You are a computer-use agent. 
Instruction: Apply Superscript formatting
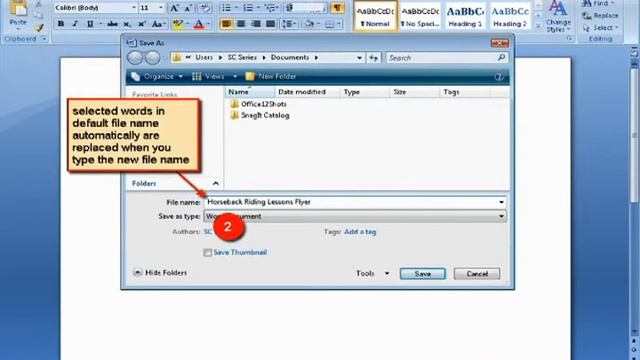(x=142, y=24)
